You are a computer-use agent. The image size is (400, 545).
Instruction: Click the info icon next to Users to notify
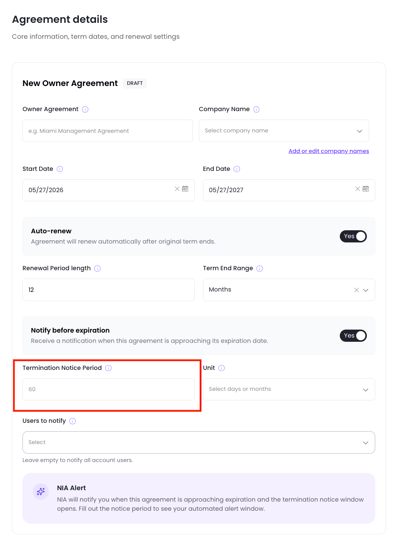[x=73, y=421]
